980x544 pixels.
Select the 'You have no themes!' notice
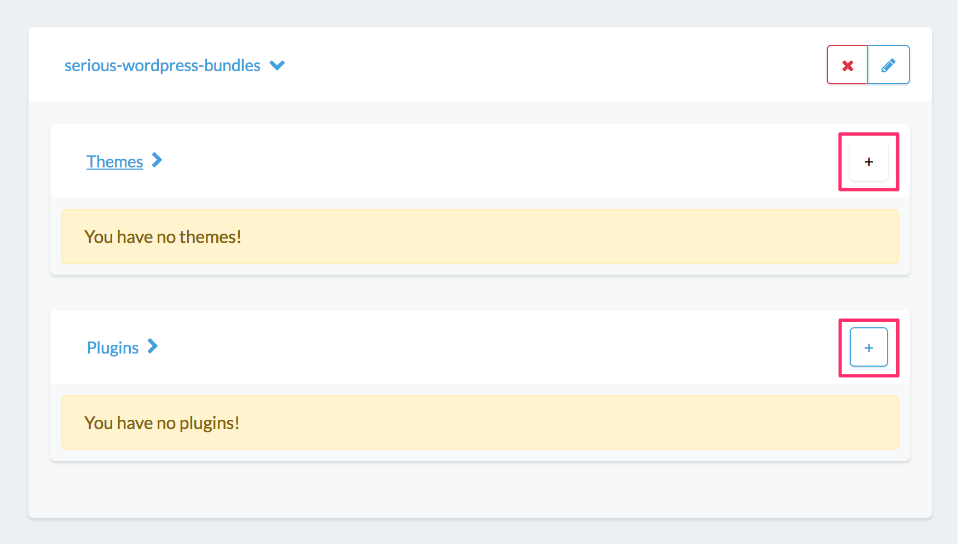click(480, 236)
